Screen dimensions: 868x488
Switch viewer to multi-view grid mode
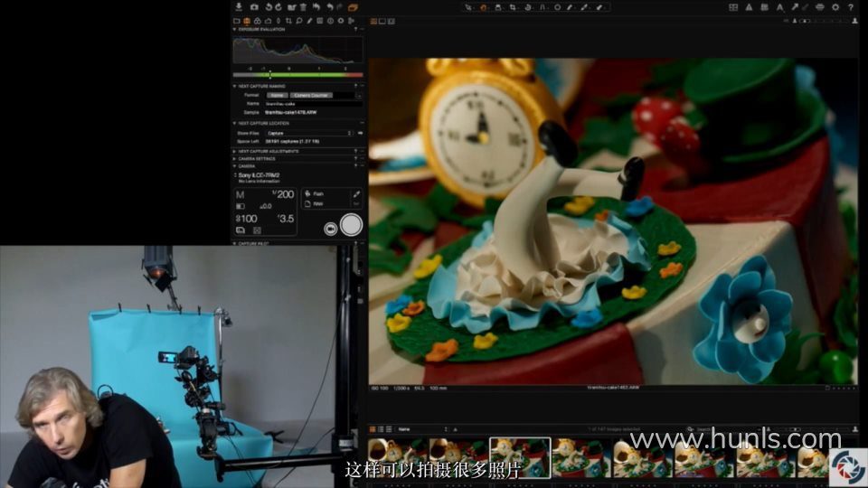point(373,21)
